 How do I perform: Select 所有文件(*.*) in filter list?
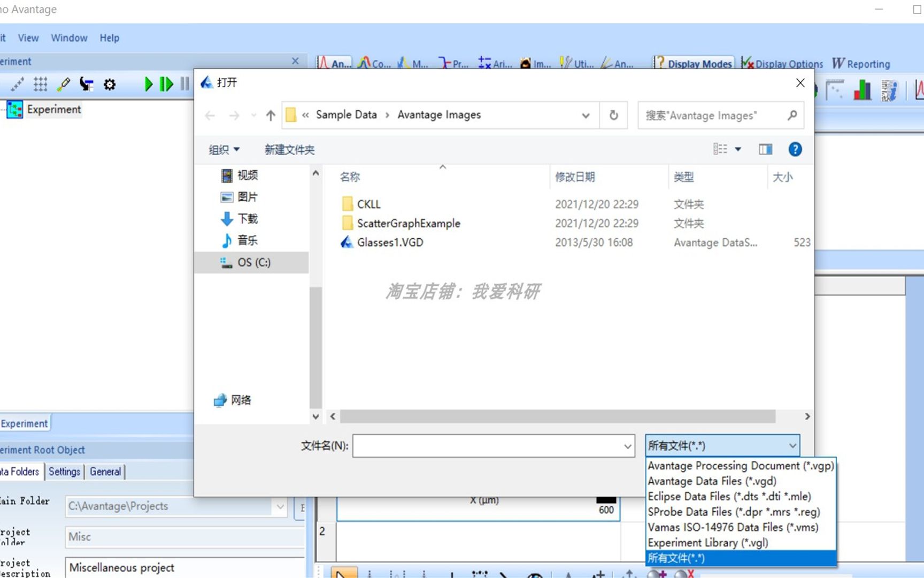tap(741, 558)
